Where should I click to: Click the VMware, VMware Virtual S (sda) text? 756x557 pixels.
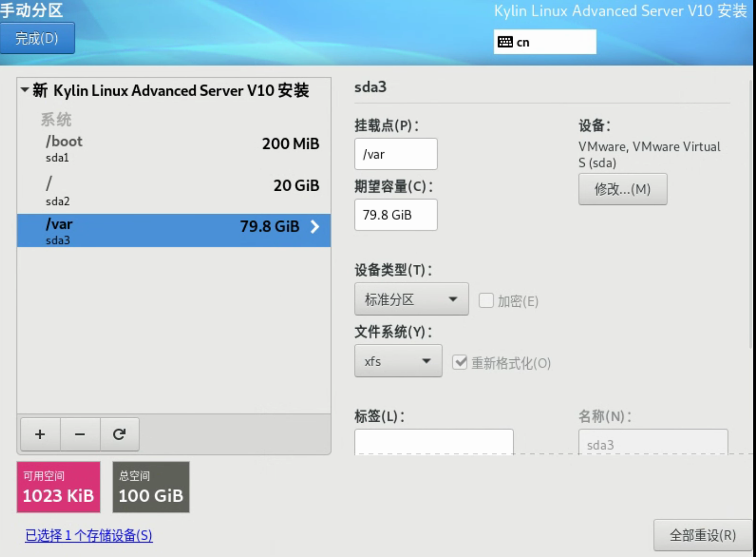649,155
